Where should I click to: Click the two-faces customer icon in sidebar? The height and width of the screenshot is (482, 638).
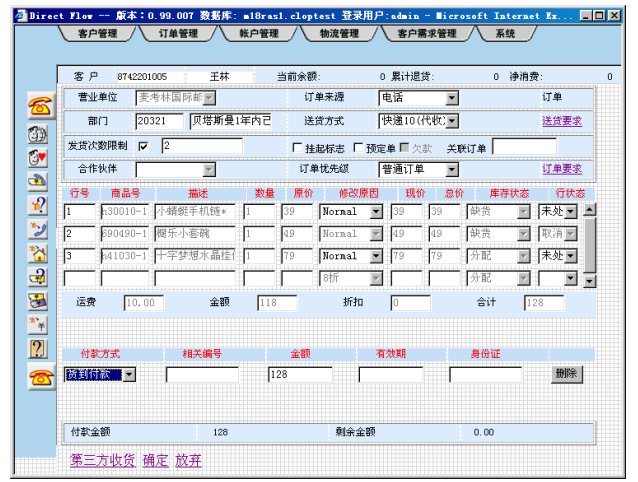point(39,133)
